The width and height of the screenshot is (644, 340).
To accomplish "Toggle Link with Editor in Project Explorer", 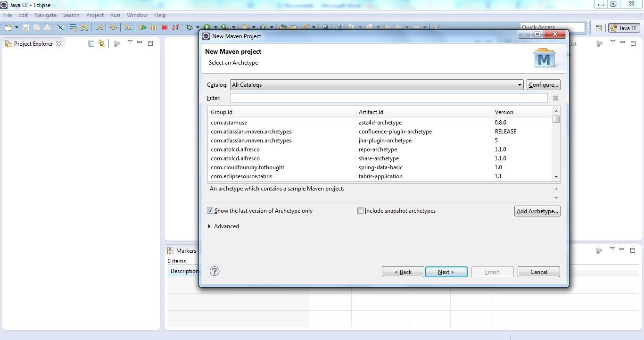I will (101, 43).
